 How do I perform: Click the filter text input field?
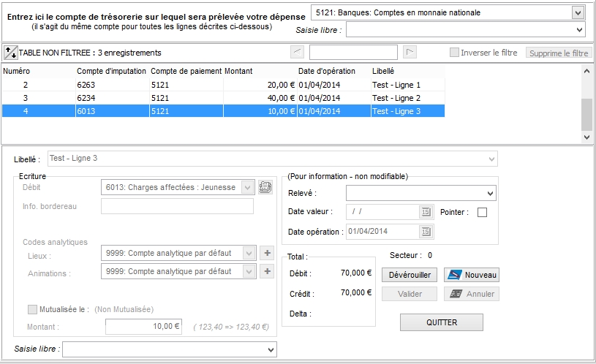click(x=353, y=53)
